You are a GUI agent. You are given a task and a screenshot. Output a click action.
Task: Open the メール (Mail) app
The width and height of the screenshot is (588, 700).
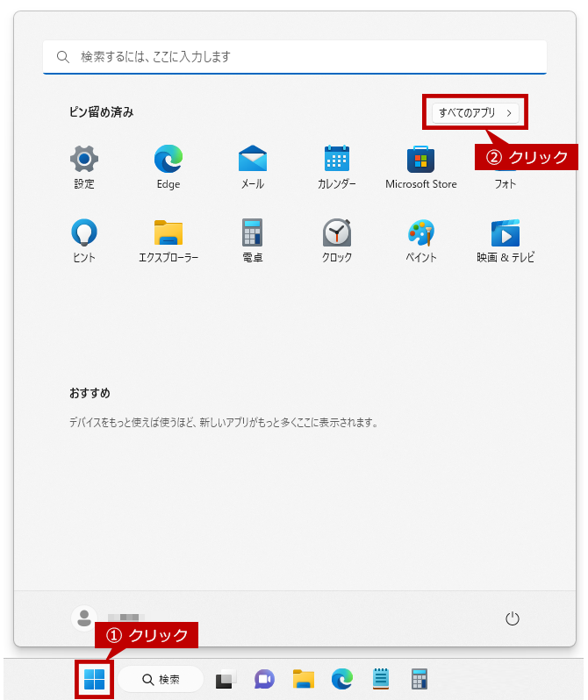(x=253, y=168)
